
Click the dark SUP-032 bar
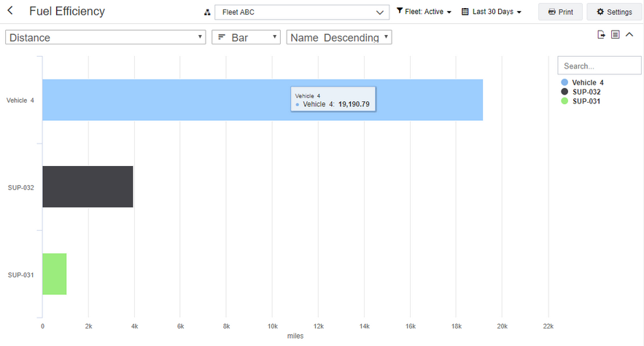[x=88, y=186]
